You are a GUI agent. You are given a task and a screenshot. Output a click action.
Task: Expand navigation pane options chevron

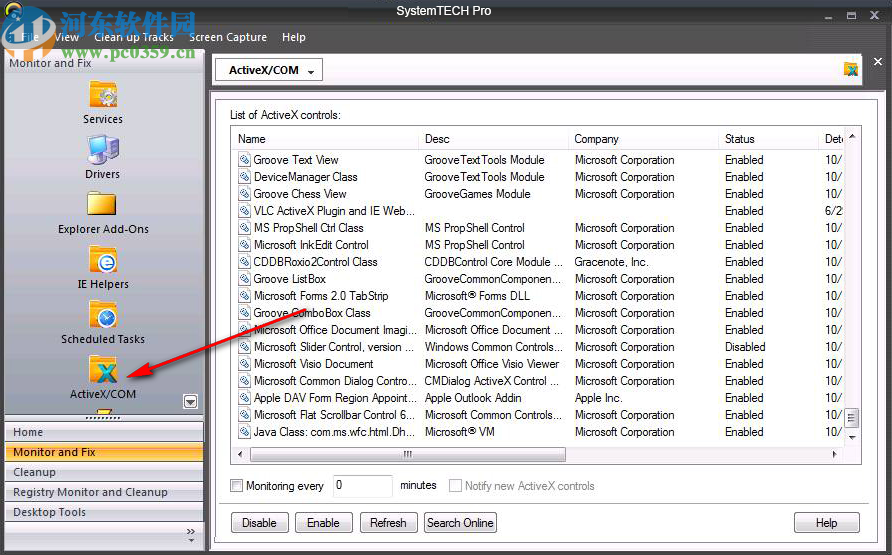tap(191, 535)
